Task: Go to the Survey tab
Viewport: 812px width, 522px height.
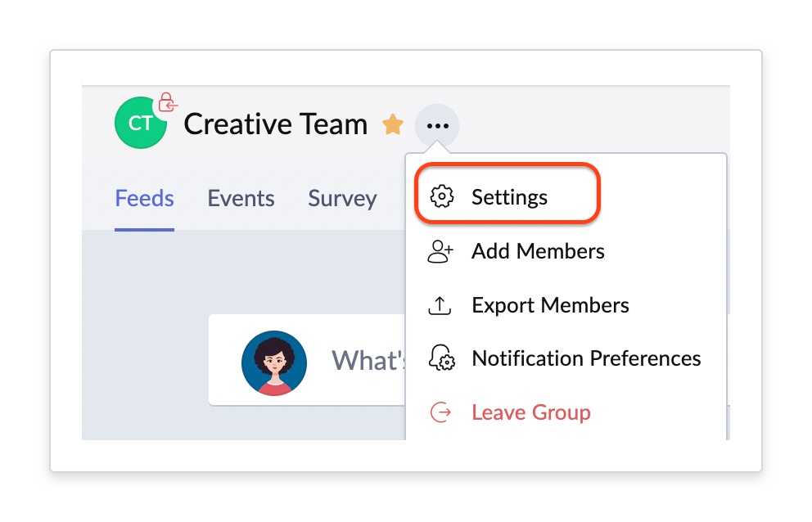Action: [x=342, y=199]
